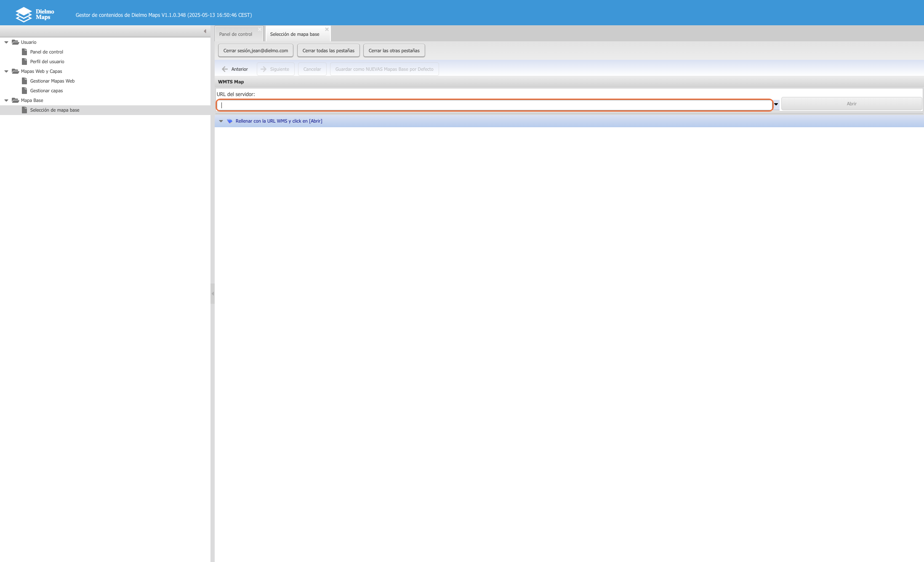Viewport: 924px width, 562px height.
Task: Click the panel splitter collapse handle
Action: 213,294
